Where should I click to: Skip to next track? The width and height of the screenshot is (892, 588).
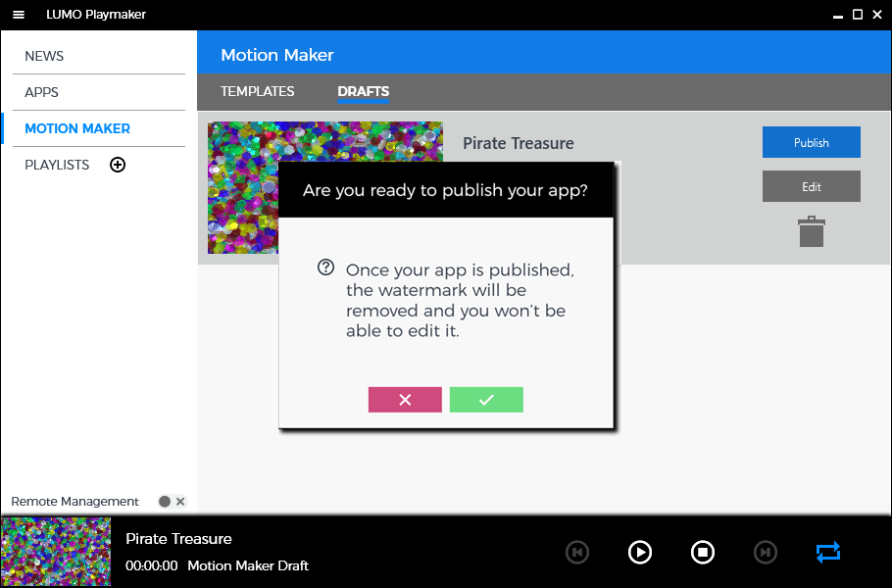click(x=765, y=553)
